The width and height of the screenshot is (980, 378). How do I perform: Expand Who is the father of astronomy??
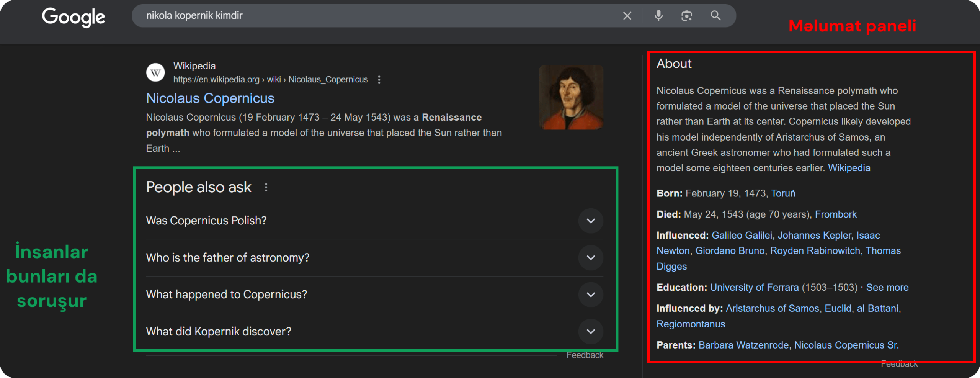374,258
